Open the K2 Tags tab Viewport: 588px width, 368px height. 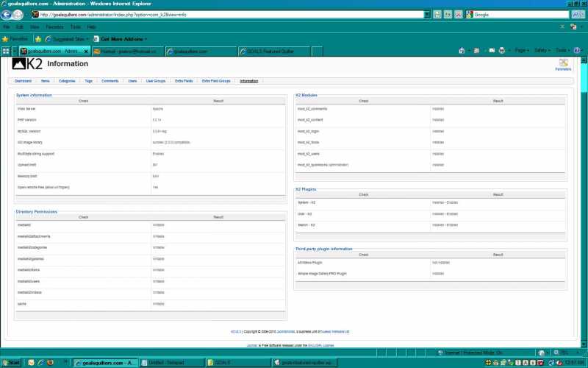tap(88, 81)
